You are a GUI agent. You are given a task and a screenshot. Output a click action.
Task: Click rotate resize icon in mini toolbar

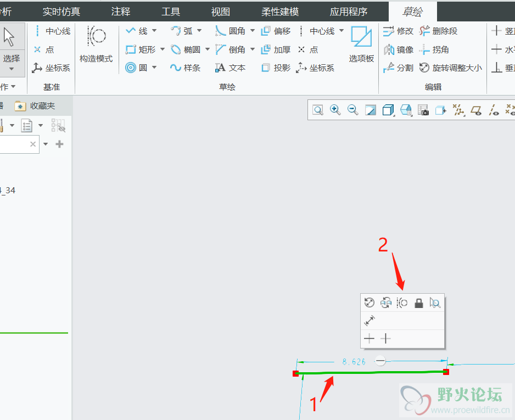[370, 303]
